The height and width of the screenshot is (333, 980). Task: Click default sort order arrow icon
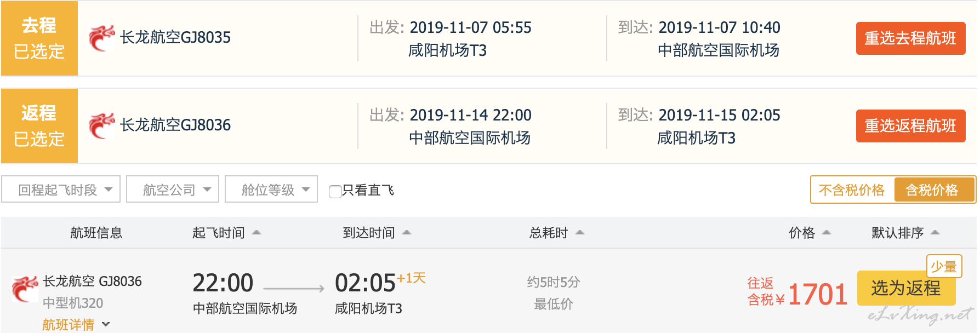[935, 233]
